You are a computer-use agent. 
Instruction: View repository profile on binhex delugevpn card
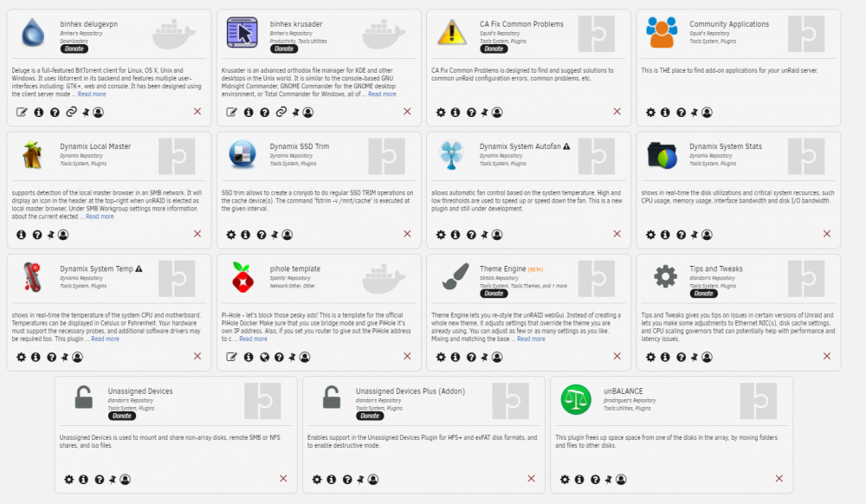[99, 112]
